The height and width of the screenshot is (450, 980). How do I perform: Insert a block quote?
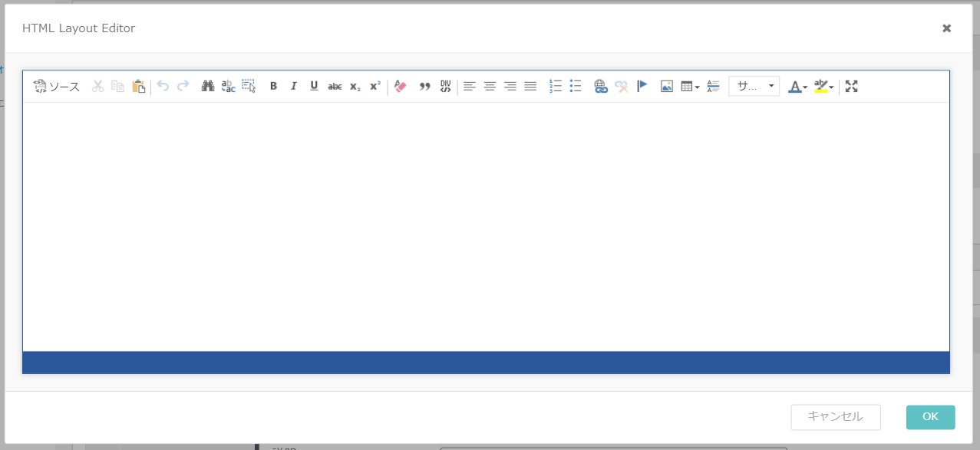coord(424,87)
